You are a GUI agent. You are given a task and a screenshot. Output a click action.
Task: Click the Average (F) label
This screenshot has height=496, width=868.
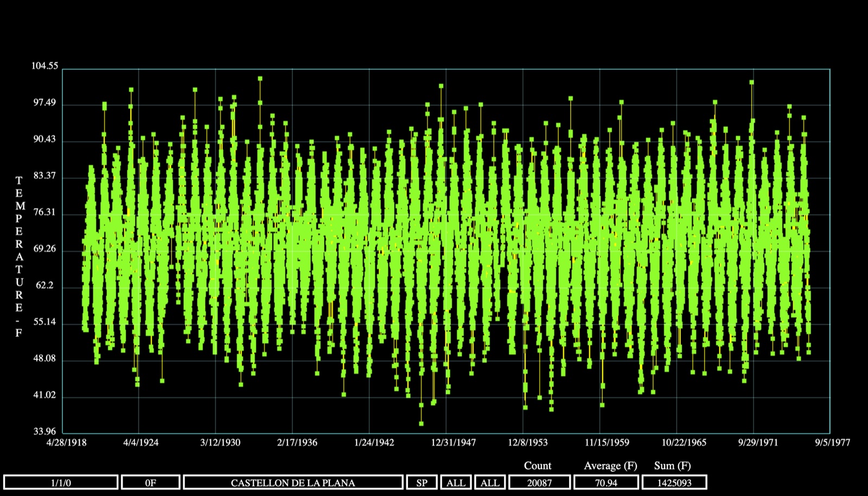pos(610,466)
